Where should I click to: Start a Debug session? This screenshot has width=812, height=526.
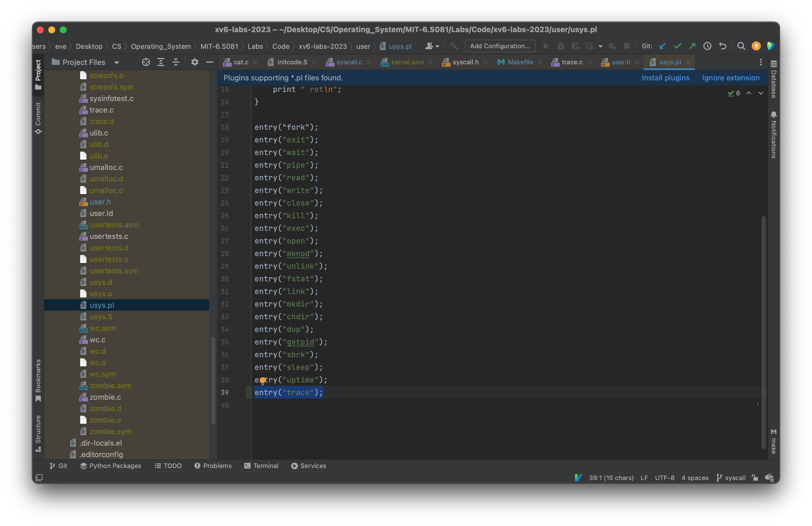click(561, 46)
